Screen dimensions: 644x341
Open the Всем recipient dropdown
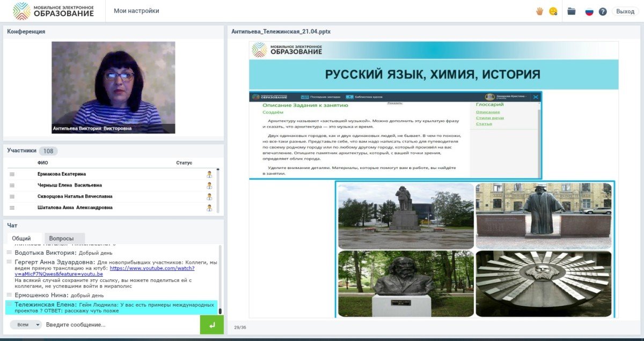point(26,324)
